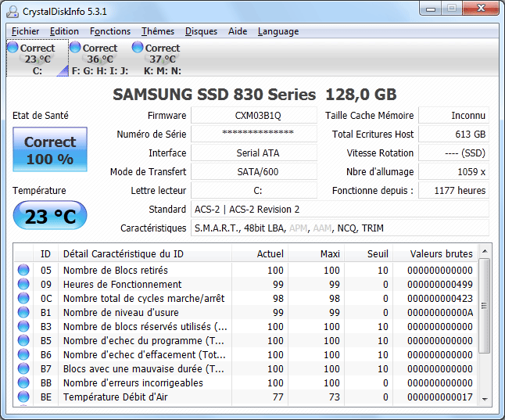The image size is (505, 420).
Task: Open the Fonctions menu
Action: point(110,31)
